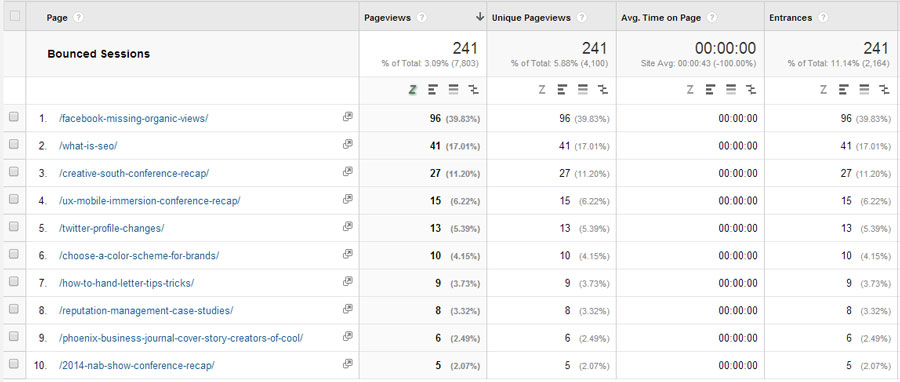Viewport: 900px width, 382px height.
Task: Click help icon next to Pageviews header
Action: (422, 18)
